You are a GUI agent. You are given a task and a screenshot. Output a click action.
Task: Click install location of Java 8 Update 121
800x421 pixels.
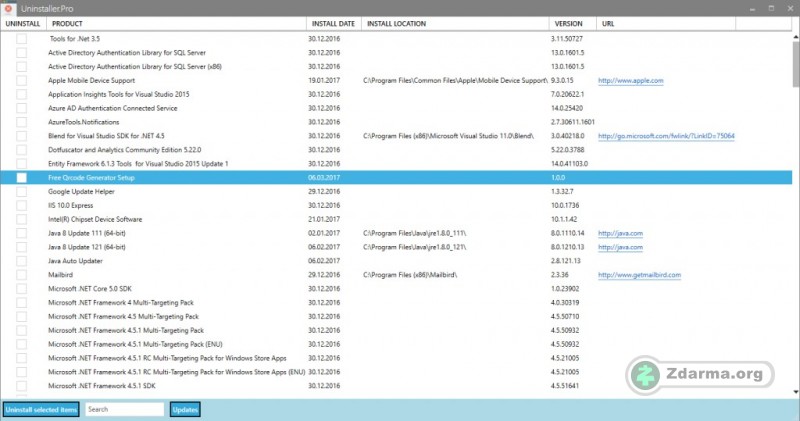pos(415,247)
